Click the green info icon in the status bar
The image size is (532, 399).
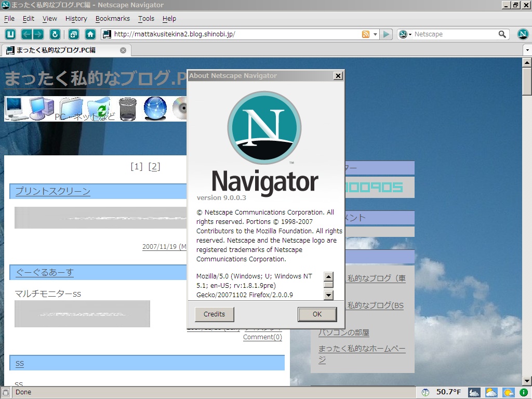(524, 393)
